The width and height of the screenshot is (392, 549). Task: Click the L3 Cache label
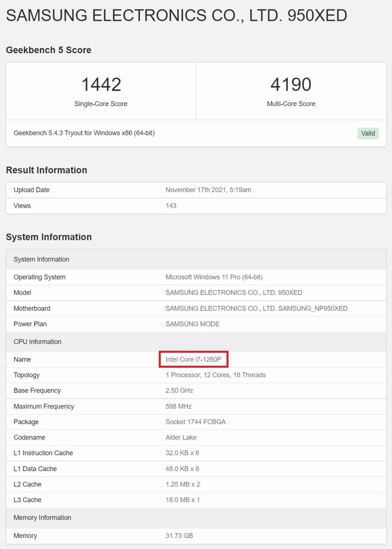pyautogui.click(x=27, y=500)
